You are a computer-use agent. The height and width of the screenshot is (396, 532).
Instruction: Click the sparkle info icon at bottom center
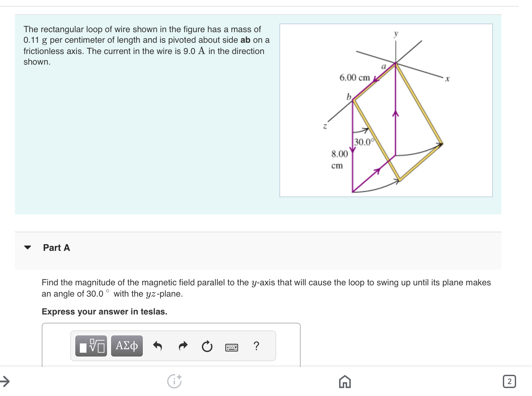(175, 381)
